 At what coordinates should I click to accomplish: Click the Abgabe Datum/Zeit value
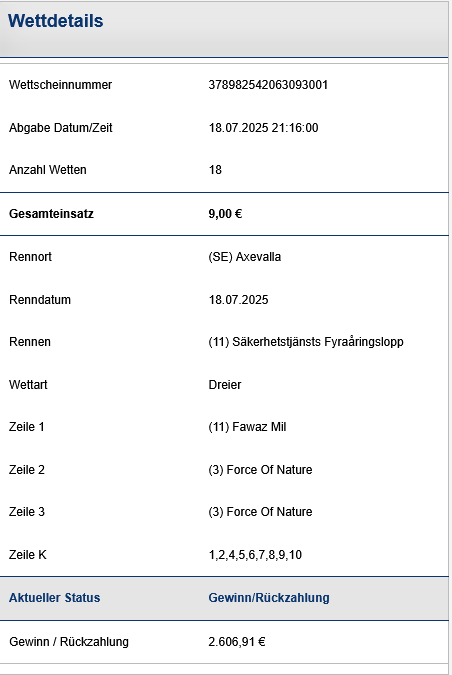pos(263,128)
